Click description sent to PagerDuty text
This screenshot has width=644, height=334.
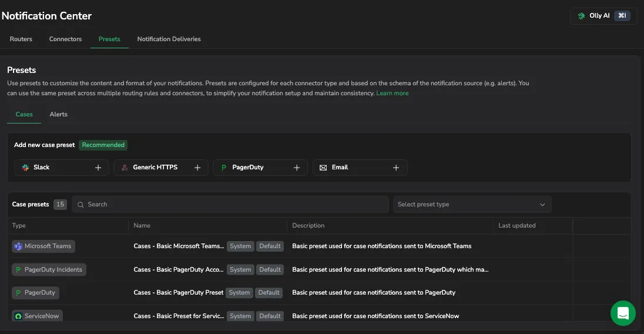374,292
